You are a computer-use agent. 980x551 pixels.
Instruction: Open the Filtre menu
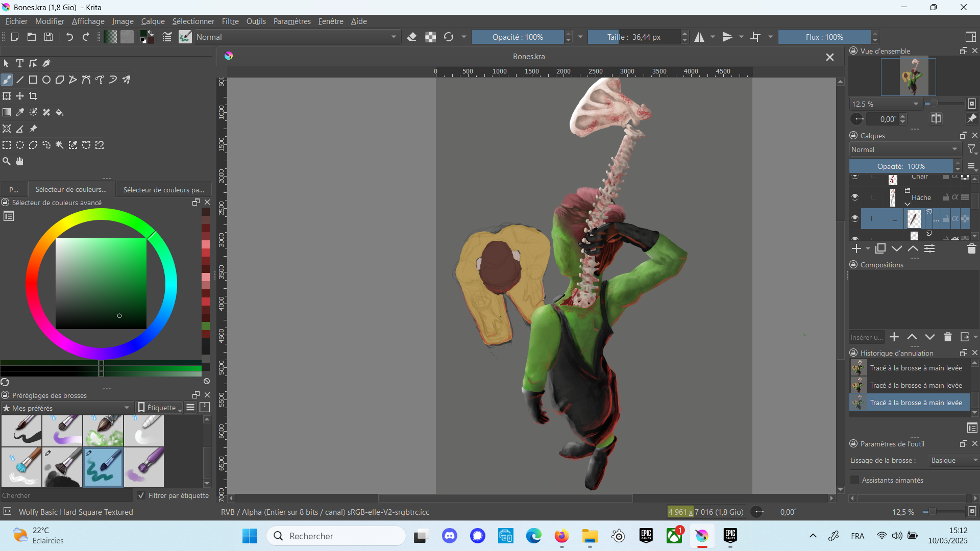click(x=230, y=21)
